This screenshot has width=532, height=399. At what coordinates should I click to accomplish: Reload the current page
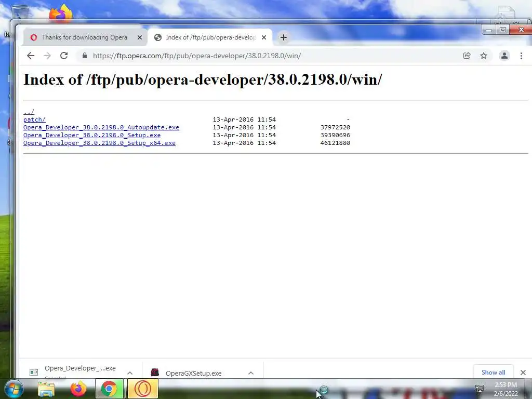tap(64, 56)
